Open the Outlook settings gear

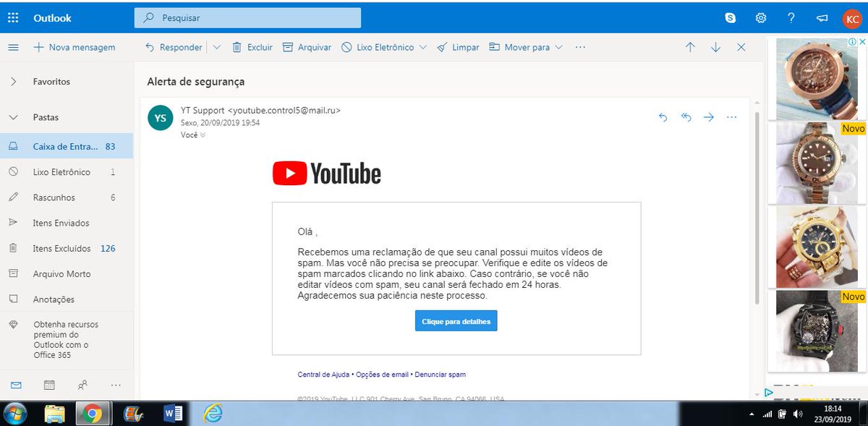coord(761,17)
